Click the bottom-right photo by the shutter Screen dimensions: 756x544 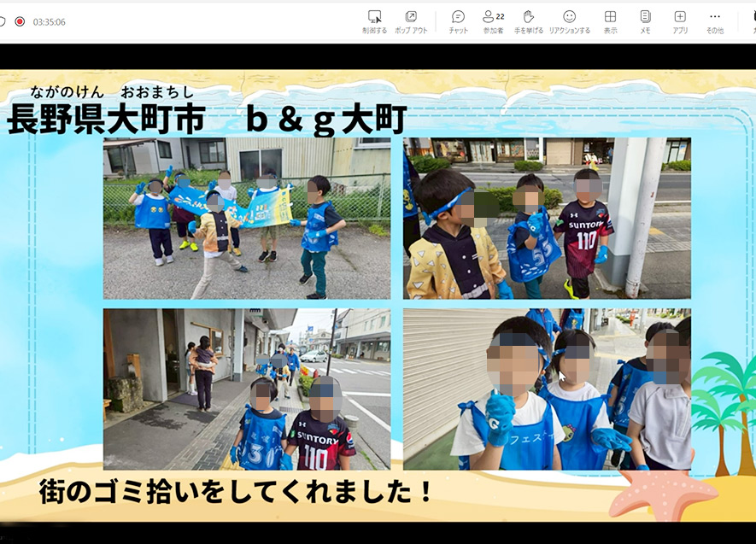click(x=547, y=389)
